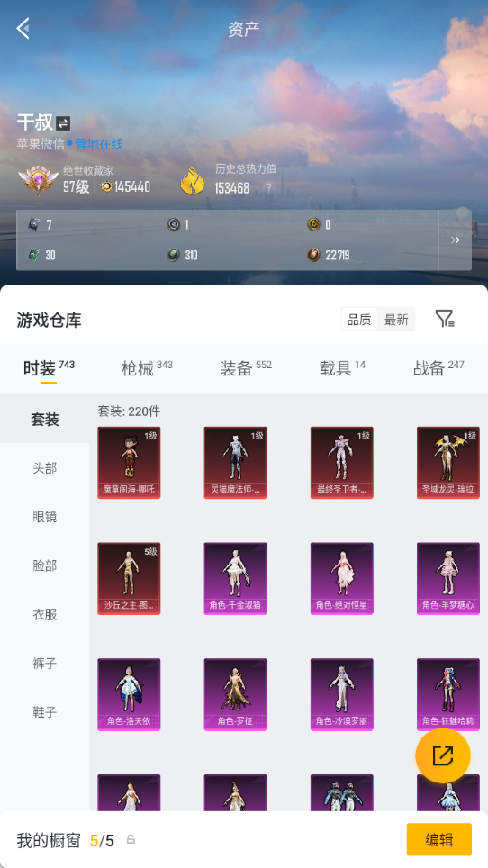The image size is (488, 868).
Task: Expand the currency panel with double chevron
Action: pyautogui.click(x=456, y=240)
